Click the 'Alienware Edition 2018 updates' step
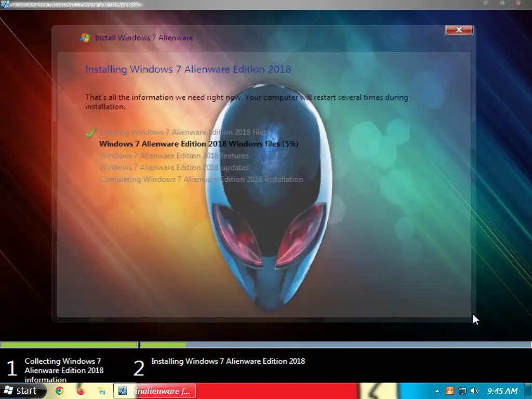This screenshot has height=399, width=532. coord(174,168)
